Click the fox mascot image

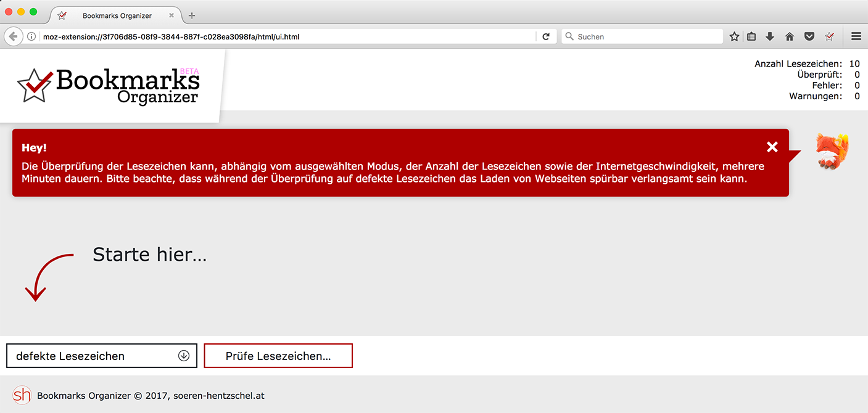[x=832, y=151]
